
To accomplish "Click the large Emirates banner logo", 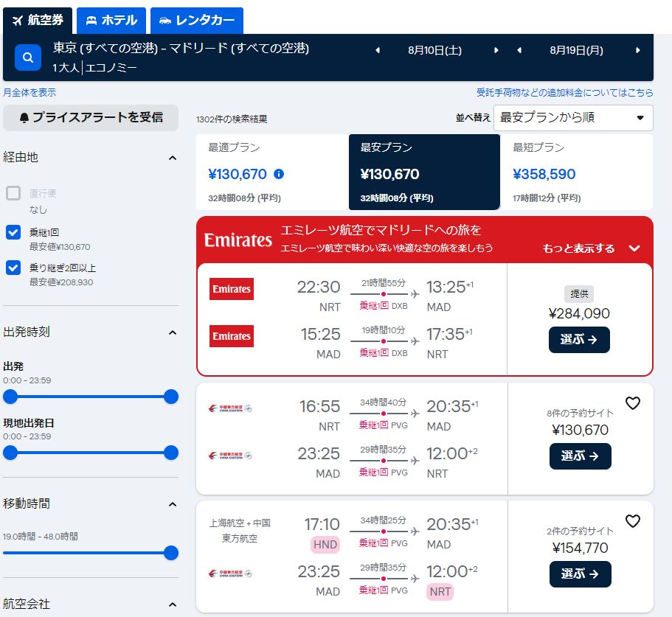I will [238, 240].
